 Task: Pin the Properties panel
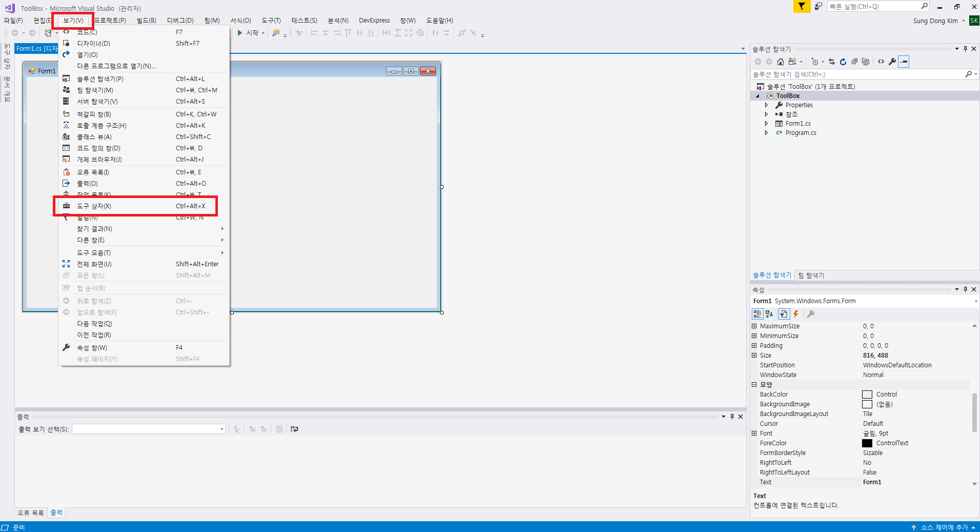pyautogui.click(x=965, y=289)
